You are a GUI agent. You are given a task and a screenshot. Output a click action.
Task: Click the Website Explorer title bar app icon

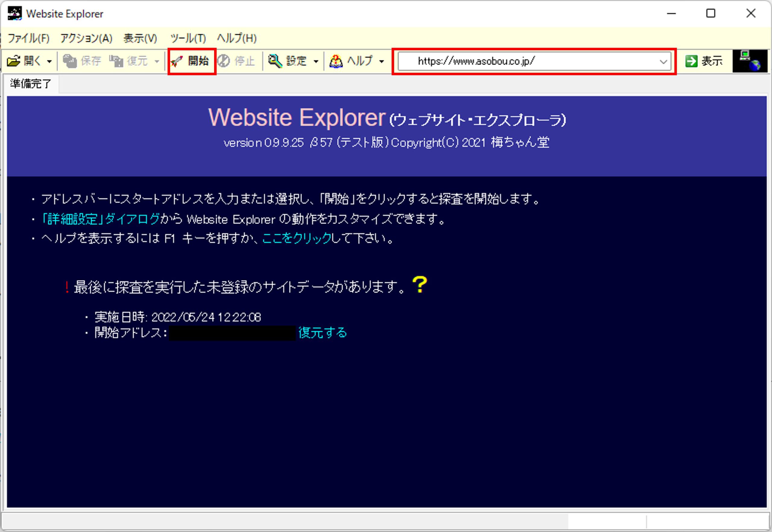click(14, 13)
